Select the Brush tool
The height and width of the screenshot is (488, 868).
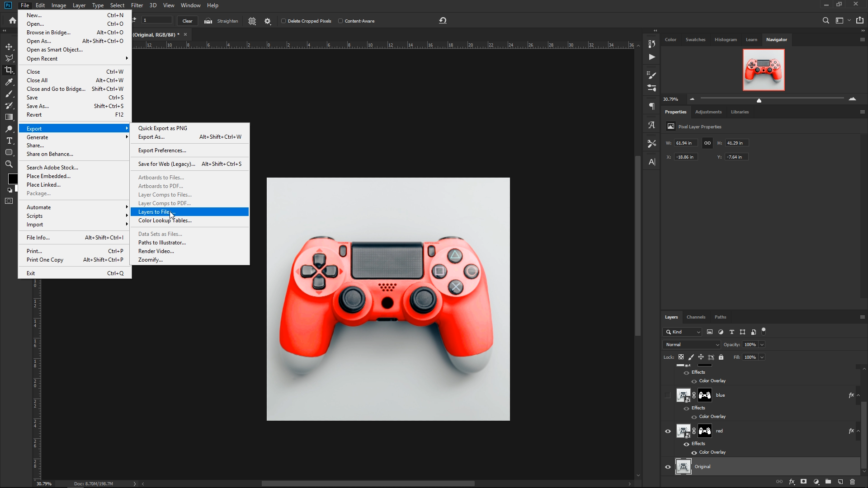click(9, 94)
